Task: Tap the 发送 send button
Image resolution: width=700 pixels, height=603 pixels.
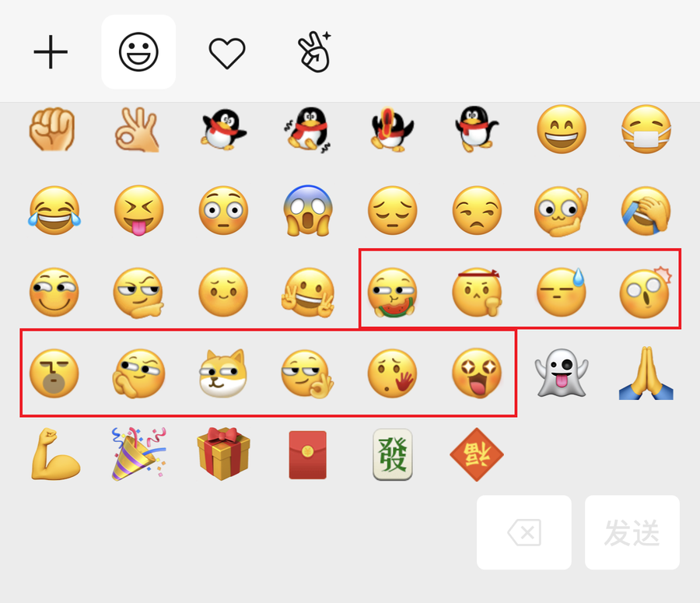Action: (632, 532)
